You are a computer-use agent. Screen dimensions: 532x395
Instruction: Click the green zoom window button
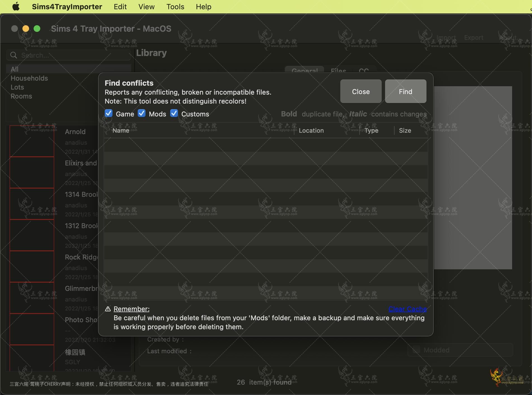pos(37,29)
